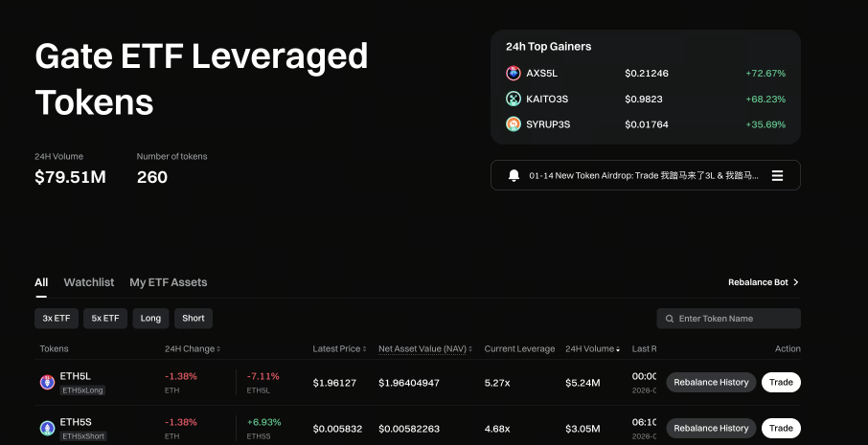Viewport: 868px width, 445px height.
Task: Click the AXS5L token icon
Action: click(x=514, y=74)
